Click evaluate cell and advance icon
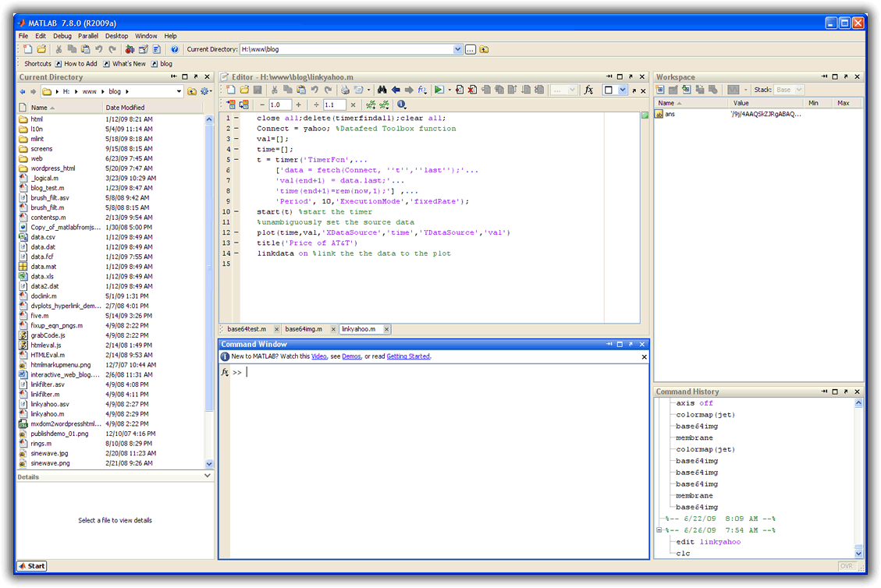The width and height of the screenshot is (881, 588). click(x=244, y=104)
